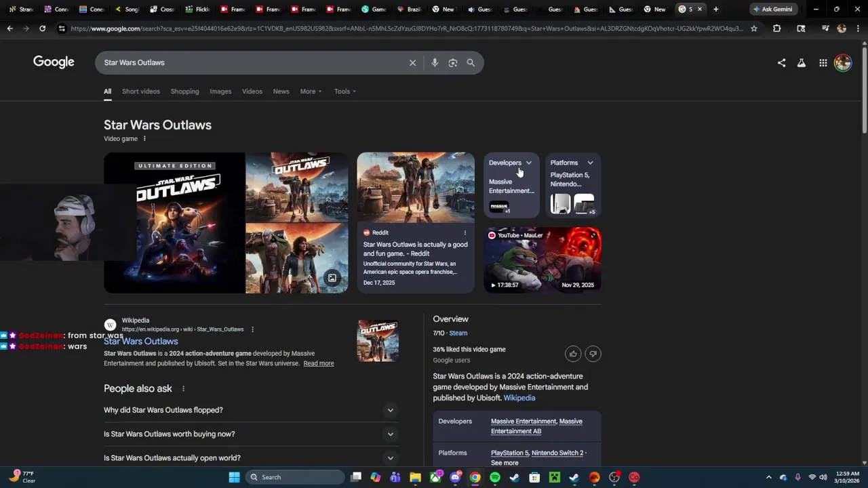Open File Explorer on the taskbar
This screenshot has height=488, width=868.
pos(416,477)
